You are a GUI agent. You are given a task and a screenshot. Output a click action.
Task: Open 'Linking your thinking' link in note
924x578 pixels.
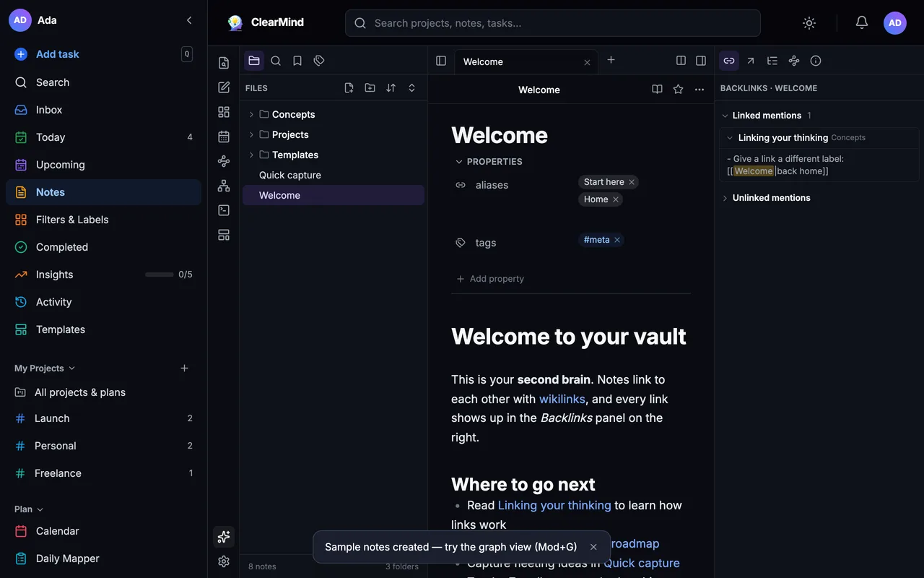(x=554, y=505)
